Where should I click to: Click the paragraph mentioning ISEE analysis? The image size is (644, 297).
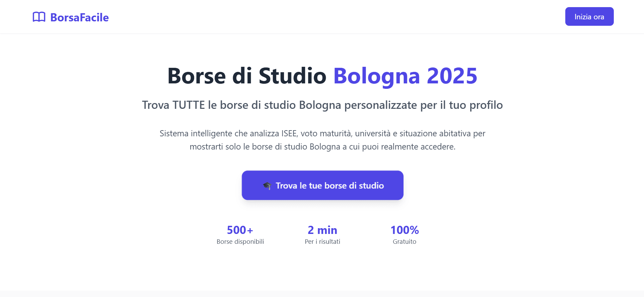322,140
